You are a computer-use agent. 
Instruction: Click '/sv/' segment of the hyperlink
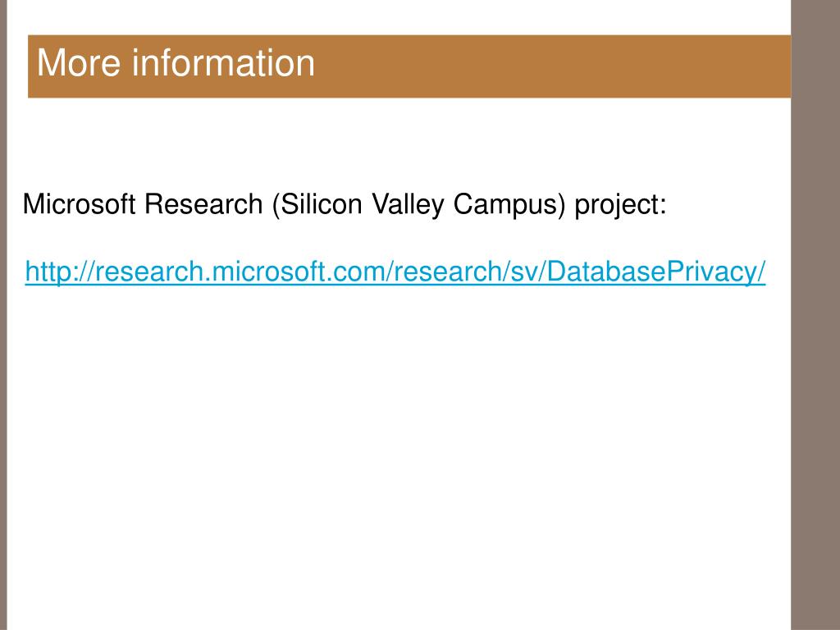524,272
